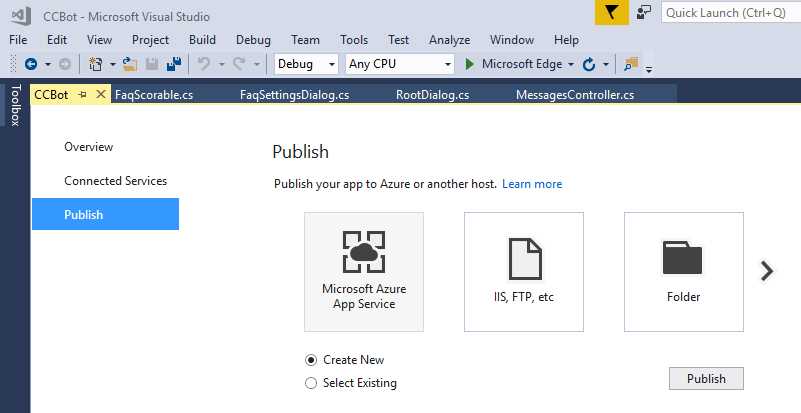Close the CCBot tab
Viewport: 801px width, 413px height.
click(101, 95)
